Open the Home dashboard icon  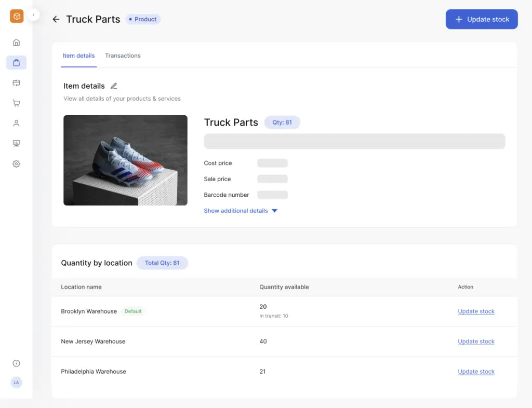(x=16, y=42)
